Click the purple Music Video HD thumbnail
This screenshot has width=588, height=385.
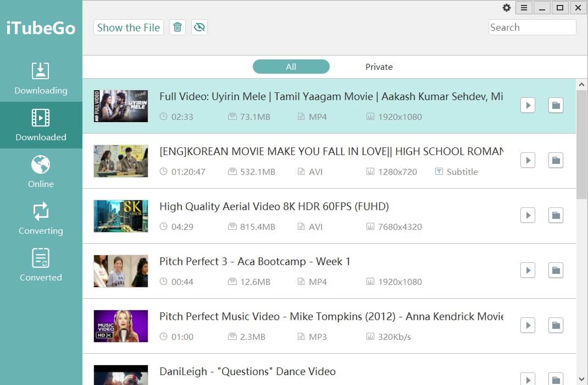121,326
